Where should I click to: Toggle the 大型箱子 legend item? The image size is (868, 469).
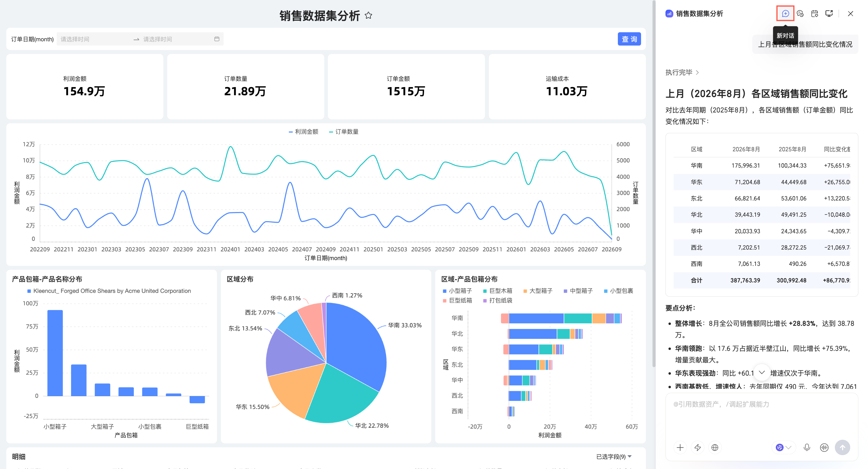tap(538, 291)
